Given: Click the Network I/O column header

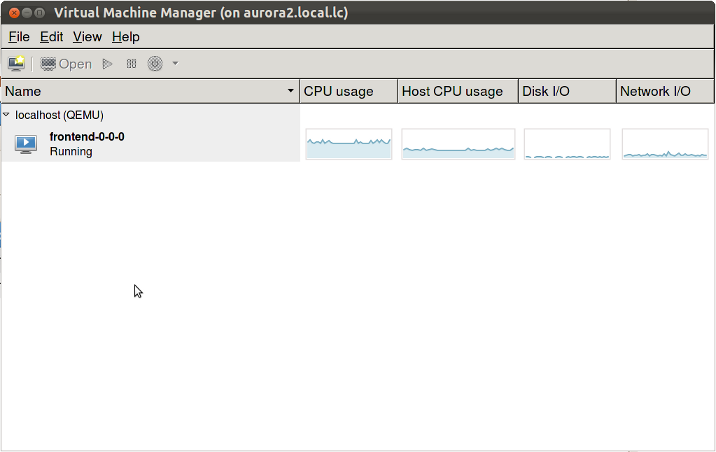Looking at the screenshot, I should 655,91.
